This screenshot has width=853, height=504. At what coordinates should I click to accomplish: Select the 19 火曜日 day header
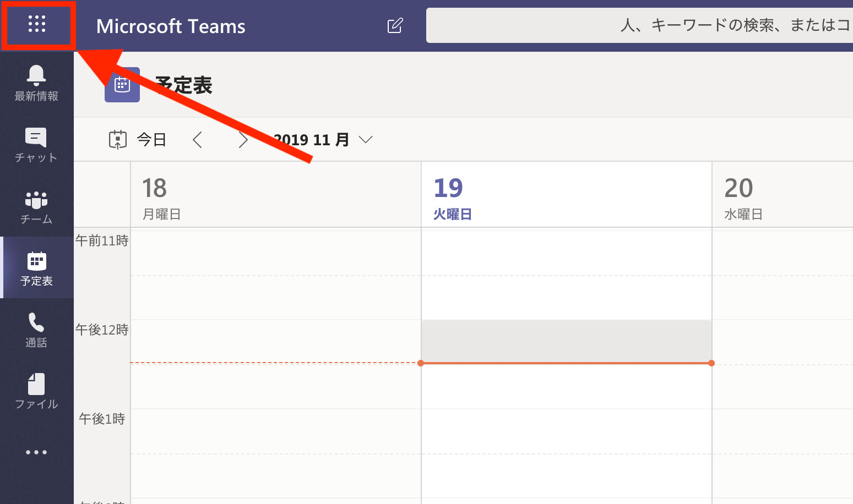pyautogui.click(x=567, y=195)
